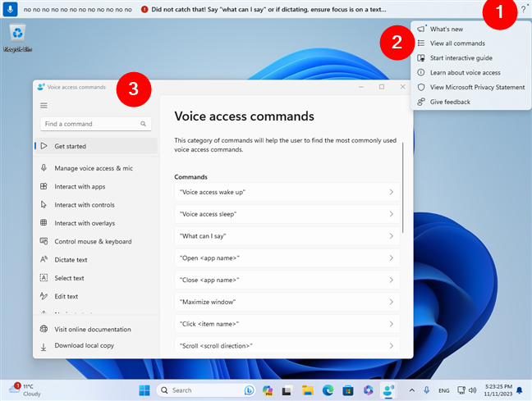Open the Interact with controls category
532x401 pixels.
point(96,205)
